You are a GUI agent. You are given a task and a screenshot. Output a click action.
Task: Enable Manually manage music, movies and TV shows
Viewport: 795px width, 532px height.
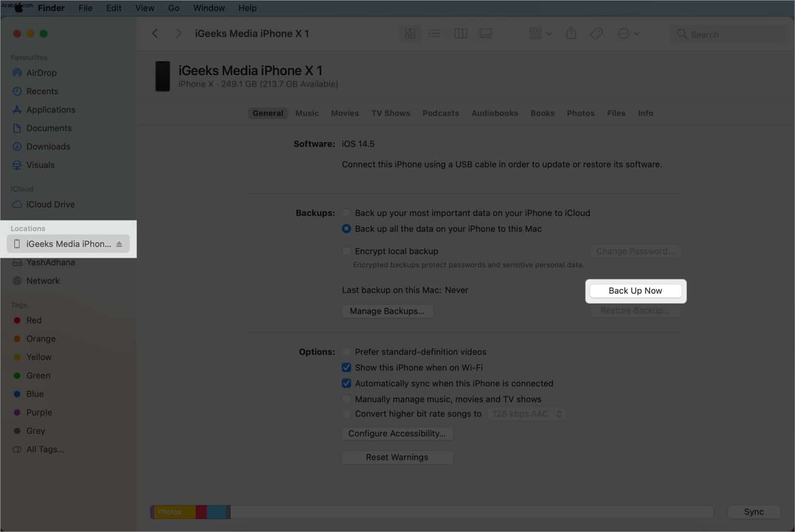click(x=346, y=399)
